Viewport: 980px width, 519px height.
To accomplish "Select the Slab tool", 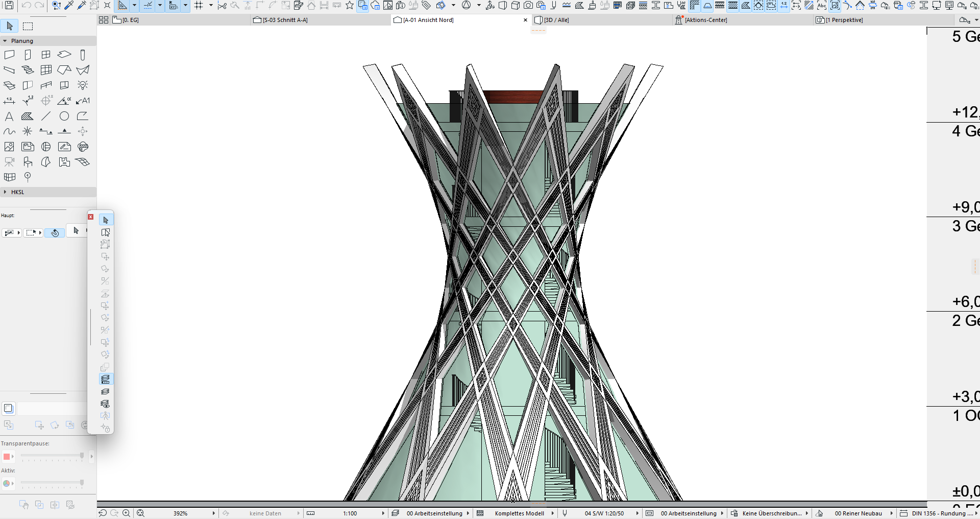I will (x=64, y=55).
